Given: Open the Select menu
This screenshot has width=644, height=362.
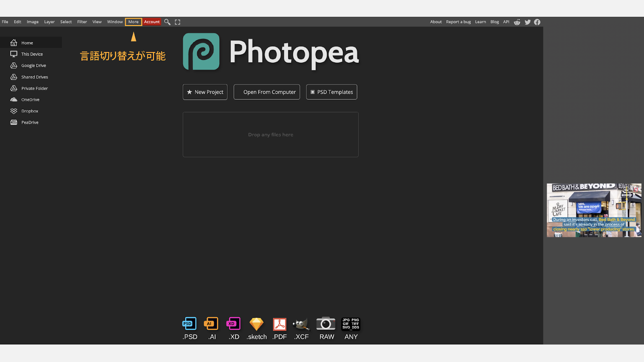Looking at the screenshot, I should tap(66, 22).
